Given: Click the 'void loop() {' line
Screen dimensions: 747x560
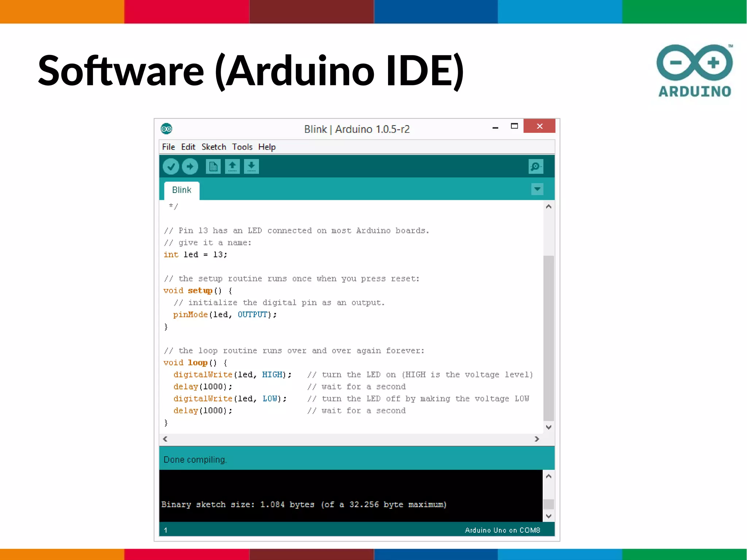Looking at the screenshot, I should [195, 363].
